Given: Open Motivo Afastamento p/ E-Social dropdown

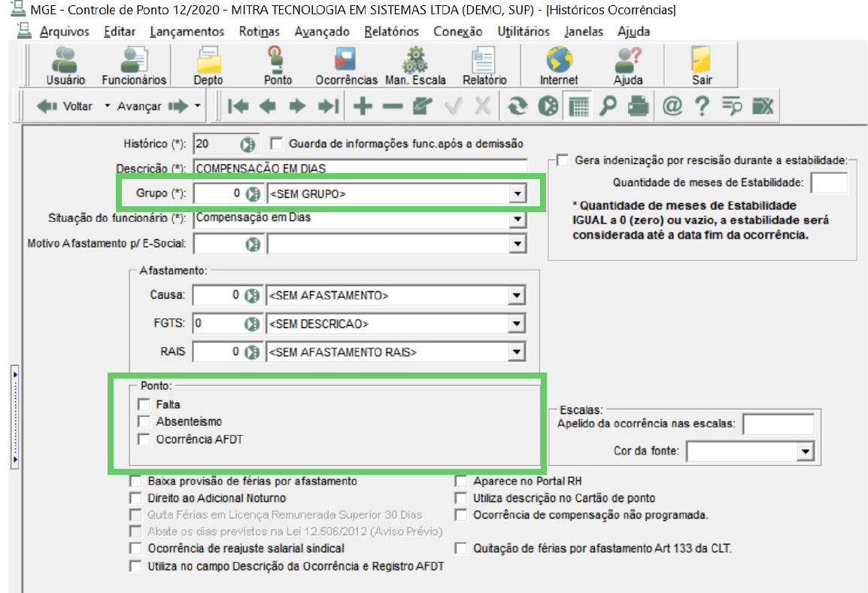Looking at the screenshot, I should 517,244.
